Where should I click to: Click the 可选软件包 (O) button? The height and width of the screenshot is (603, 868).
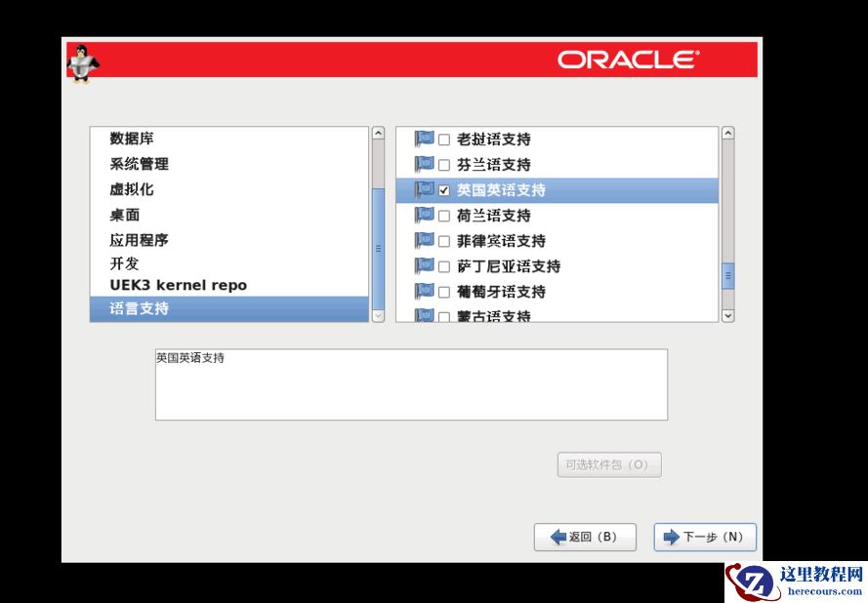pos(609,464)
